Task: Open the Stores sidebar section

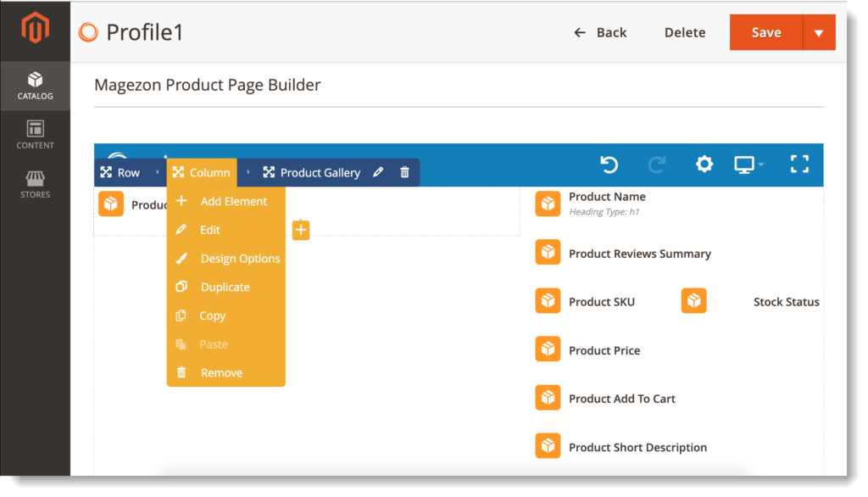Action: tap(35, 184)
